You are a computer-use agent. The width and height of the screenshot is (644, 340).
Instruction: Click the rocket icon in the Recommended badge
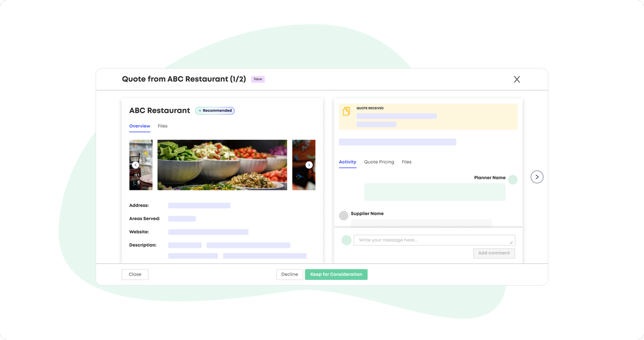pos(199,110)
